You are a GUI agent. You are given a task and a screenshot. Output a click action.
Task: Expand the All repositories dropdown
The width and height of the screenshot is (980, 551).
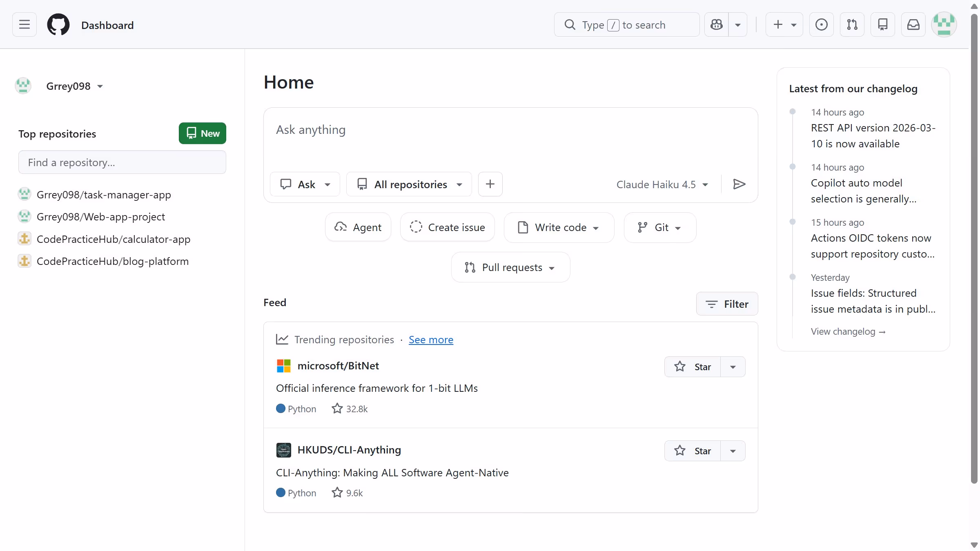pos(409,184)
